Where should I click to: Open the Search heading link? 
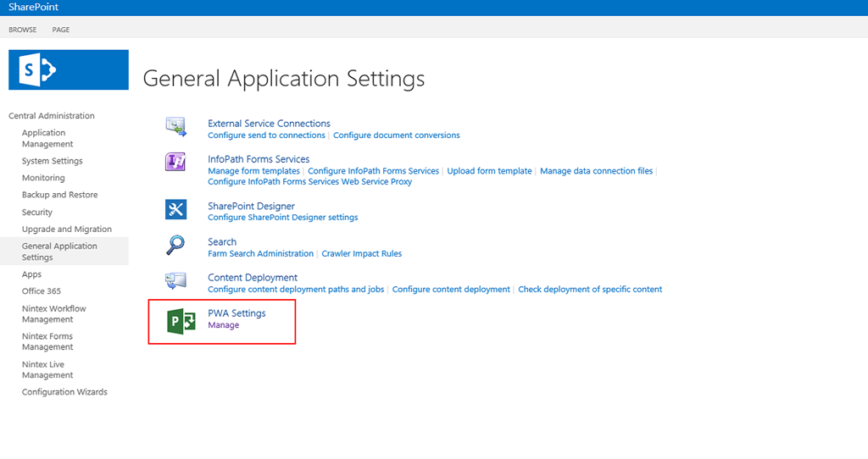222,241
